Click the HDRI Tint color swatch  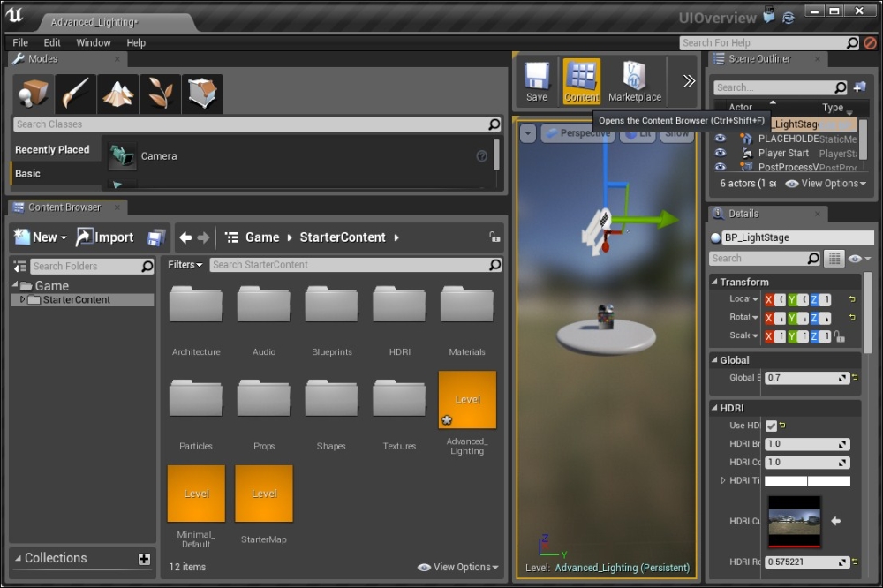click(x=807, y=481)
